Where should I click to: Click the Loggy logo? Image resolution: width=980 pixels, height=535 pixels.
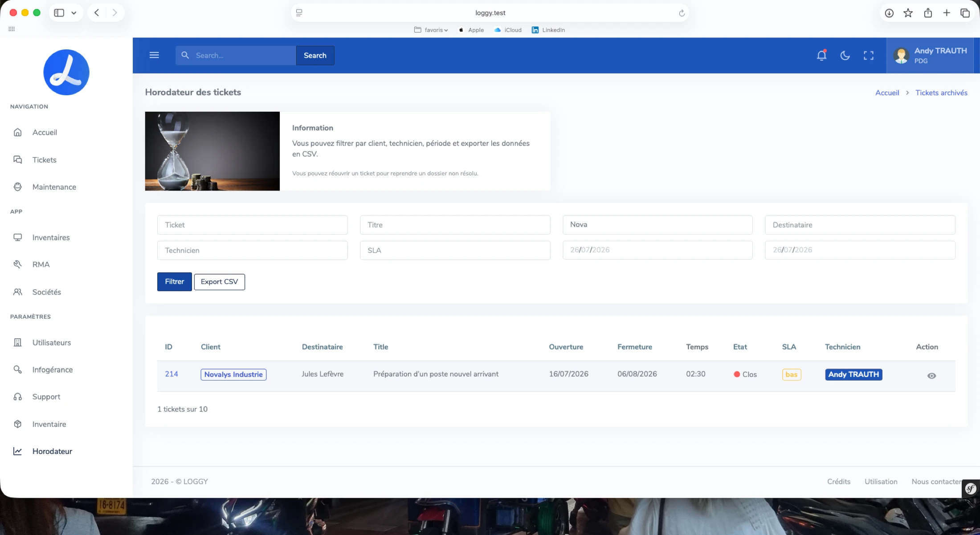point(66,72)
